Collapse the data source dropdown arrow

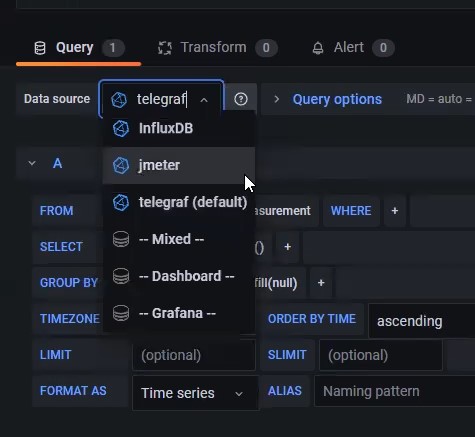pos(204,100)
